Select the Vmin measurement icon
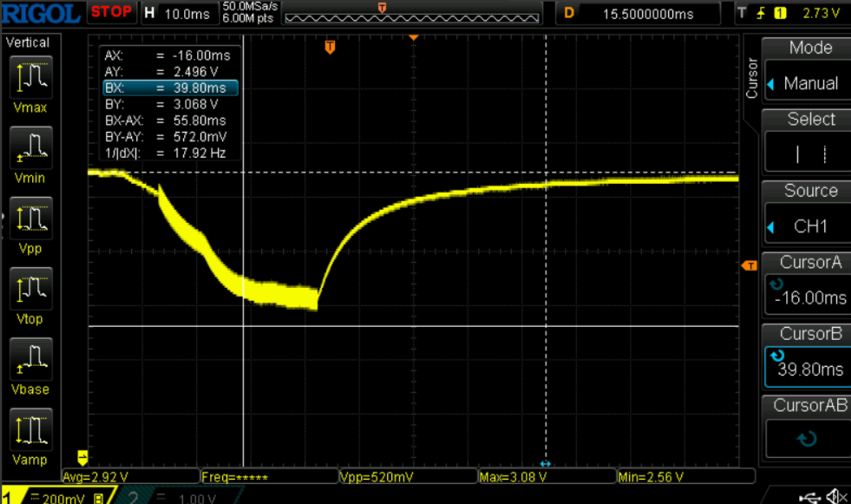This screenshot has height=504, width=851. pos(31,147)
